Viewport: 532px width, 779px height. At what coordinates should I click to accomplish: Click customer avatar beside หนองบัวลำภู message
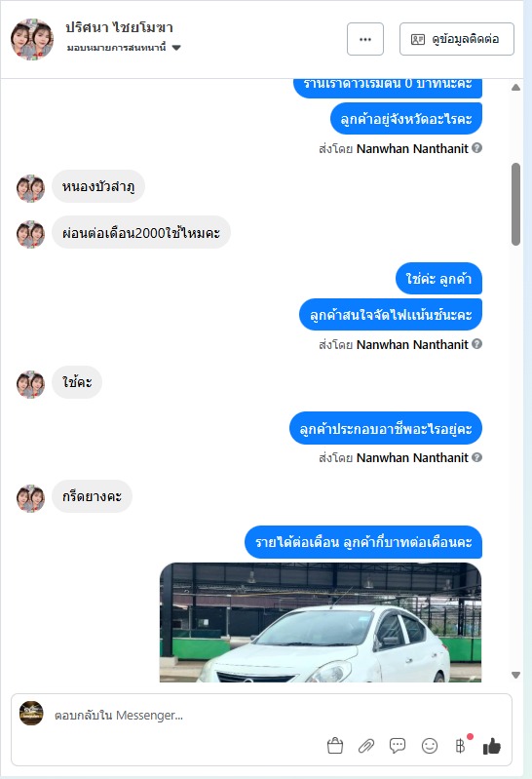pos(30,188)
